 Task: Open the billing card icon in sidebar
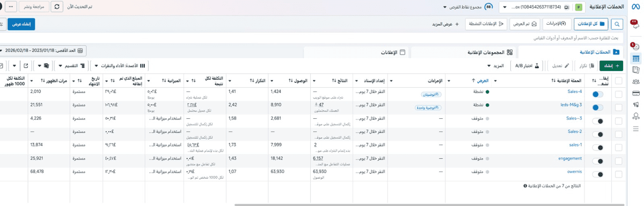coord(636,93)
